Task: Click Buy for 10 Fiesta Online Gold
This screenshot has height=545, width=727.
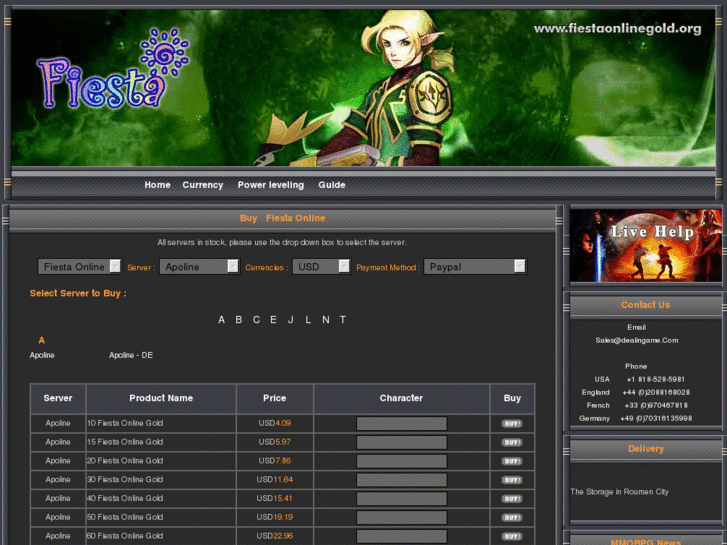Action: (x=512, y=423)
